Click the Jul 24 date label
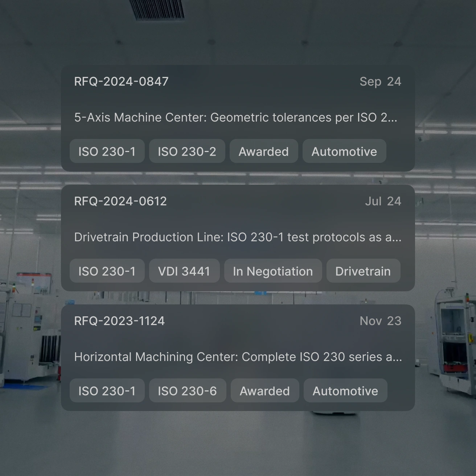 click(x=383, y=201)
